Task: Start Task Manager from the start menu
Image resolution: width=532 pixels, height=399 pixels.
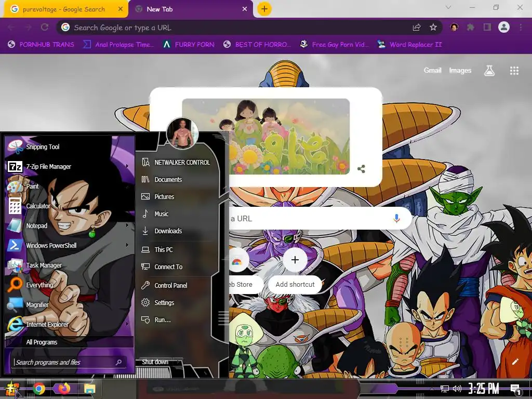Action: (70, 265)
